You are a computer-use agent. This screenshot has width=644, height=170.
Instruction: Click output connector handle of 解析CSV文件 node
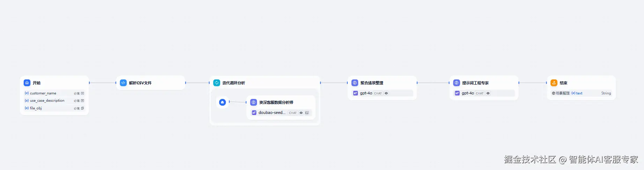(x=186, y=83)
